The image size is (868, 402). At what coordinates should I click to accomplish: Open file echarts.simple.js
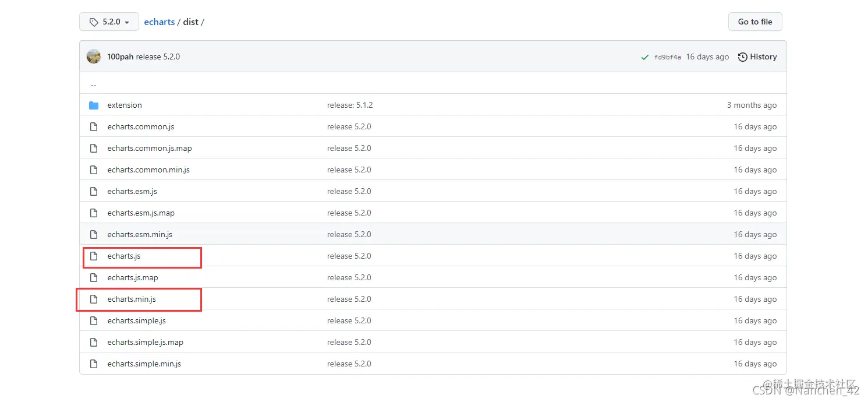137,320
